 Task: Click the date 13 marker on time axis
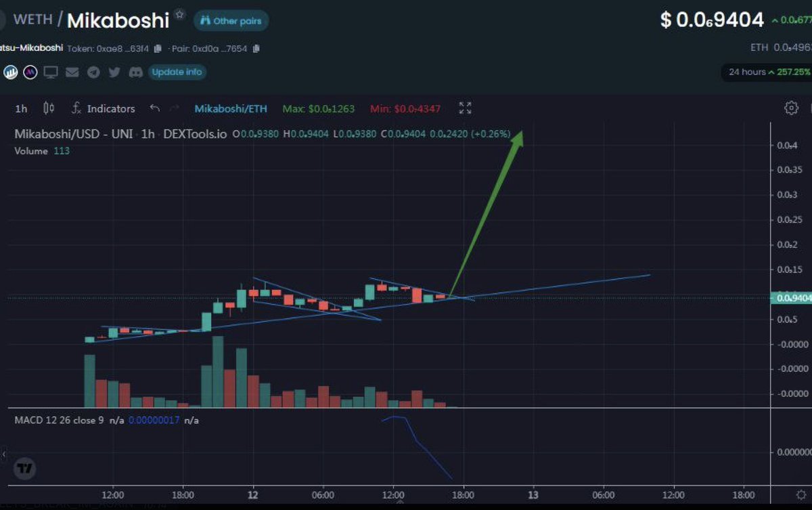pyautogui.click(x=533, y=494)
